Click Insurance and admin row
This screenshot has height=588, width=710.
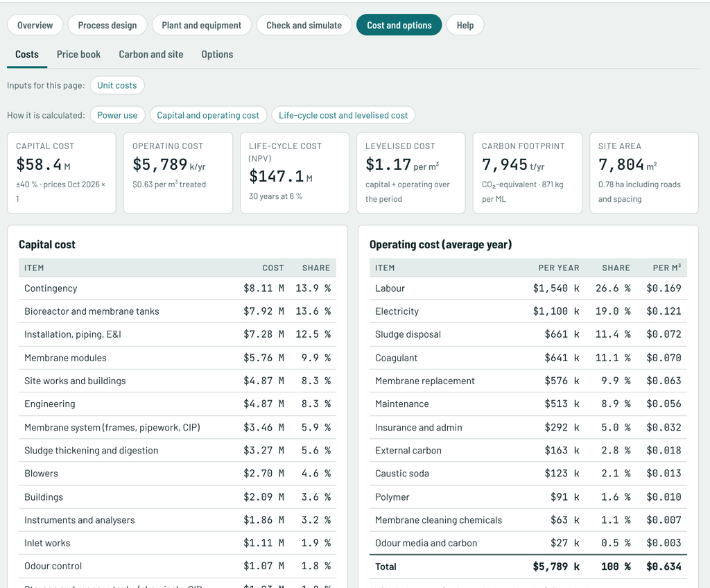(528, 427)
